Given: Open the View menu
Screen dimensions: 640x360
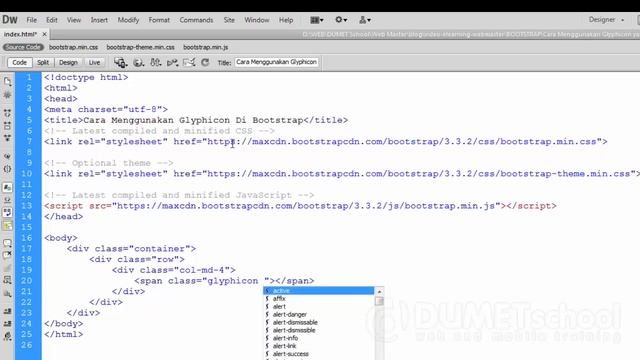Looking at the screenshot, I should pyautogui.click(x=74, y=20).
